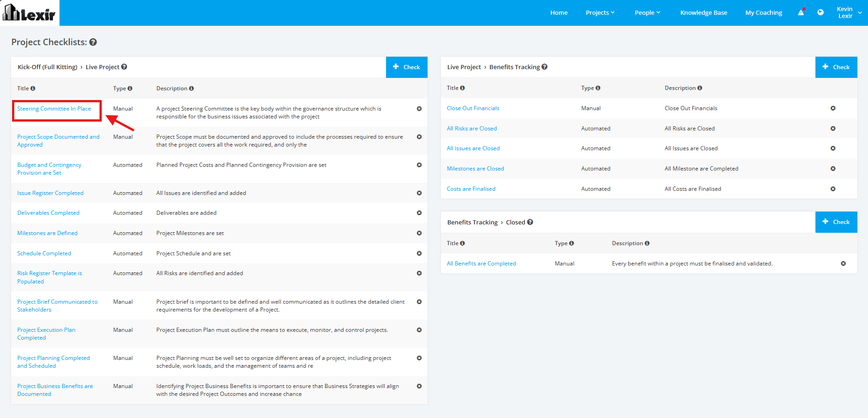Open Project Brief Communicated to Stakeholders link
868x418 pixels.
point(57,306)
